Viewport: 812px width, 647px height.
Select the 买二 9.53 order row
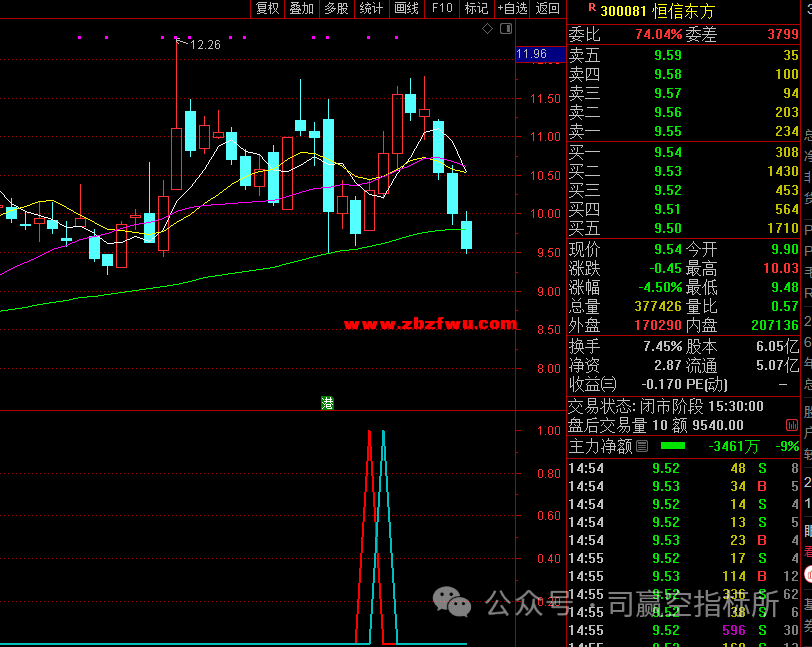pos(684,171)
